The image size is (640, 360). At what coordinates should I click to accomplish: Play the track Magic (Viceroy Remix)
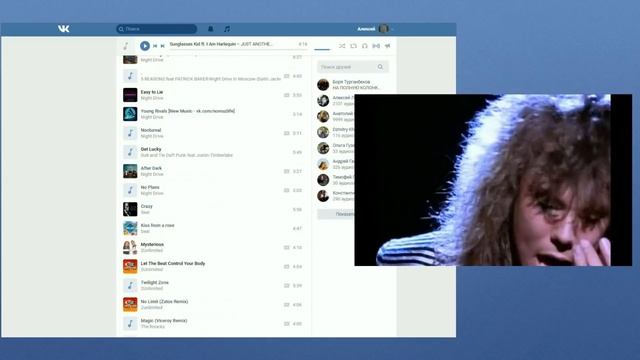(x=164, y=321)
